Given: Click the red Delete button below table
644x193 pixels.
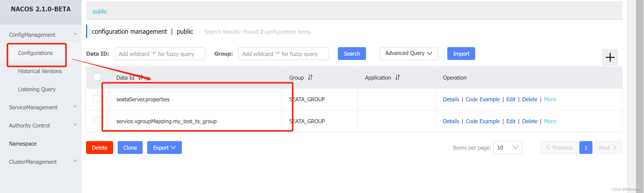Looking at the screenshot, I should pyautogui.click(x=100, y=148).
